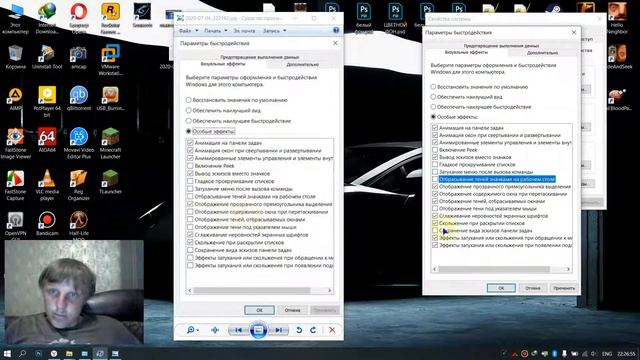Open the AIDA64 desktop shortcut
The image size is (640, 360).
click(47, 140)
